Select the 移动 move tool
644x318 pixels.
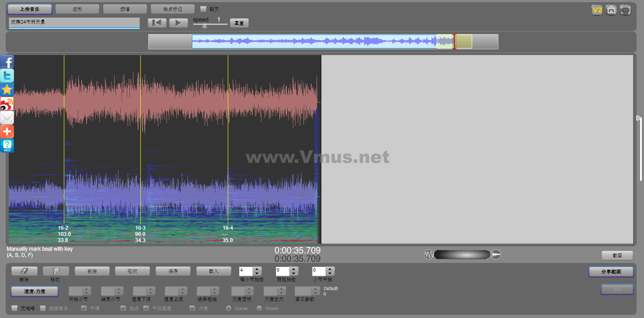[x=56, y=271]
